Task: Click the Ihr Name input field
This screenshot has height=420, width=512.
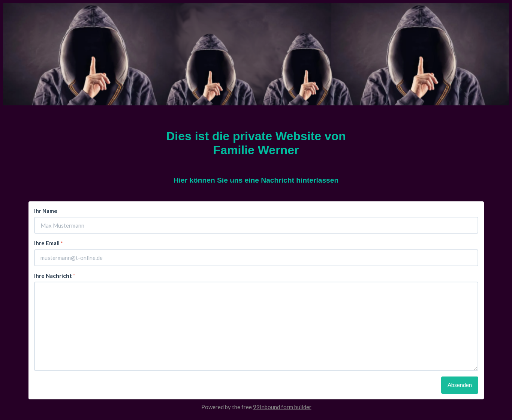Action: [x=256, y=225]
